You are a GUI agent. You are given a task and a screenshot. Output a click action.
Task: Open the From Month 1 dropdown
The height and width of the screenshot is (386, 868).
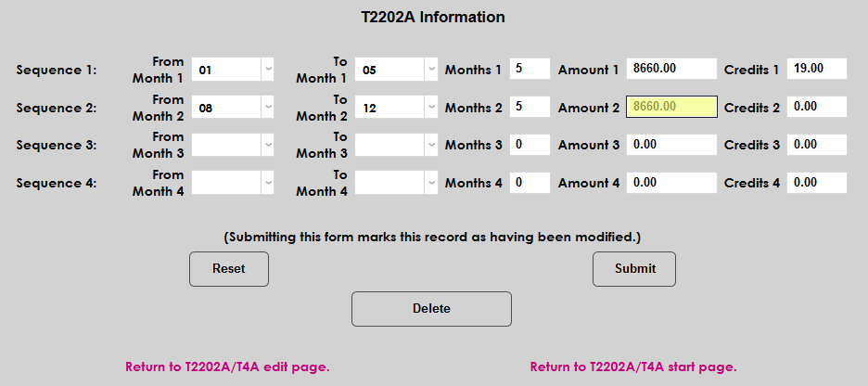[233, 70]
